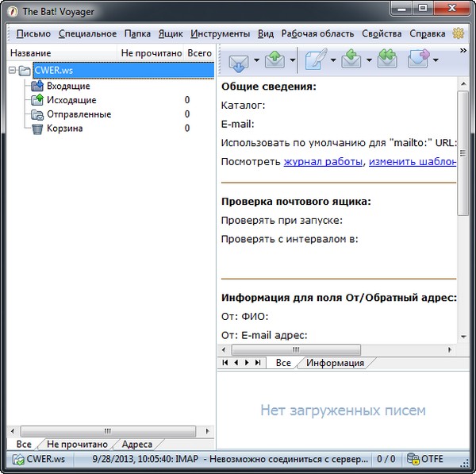Screen dimensions: 476x474
Task: Open the Папка menu
Action: click(137, 34)
